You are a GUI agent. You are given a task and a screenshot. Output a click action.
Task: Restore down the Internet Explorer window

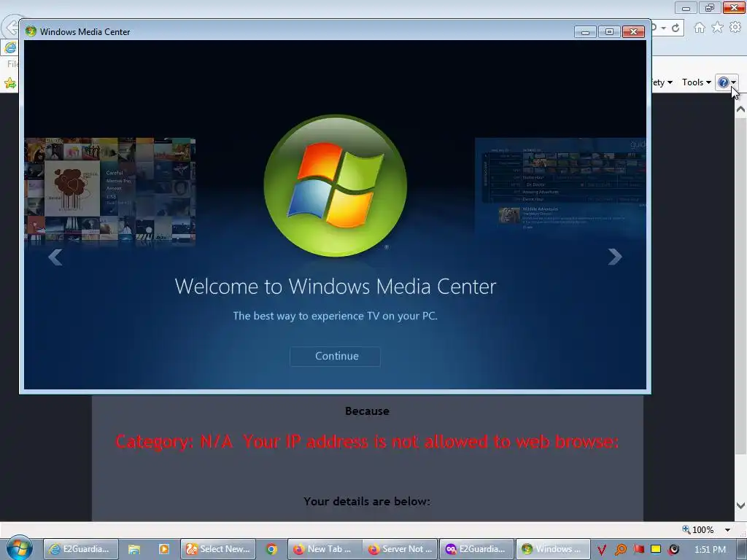(710, 7)
